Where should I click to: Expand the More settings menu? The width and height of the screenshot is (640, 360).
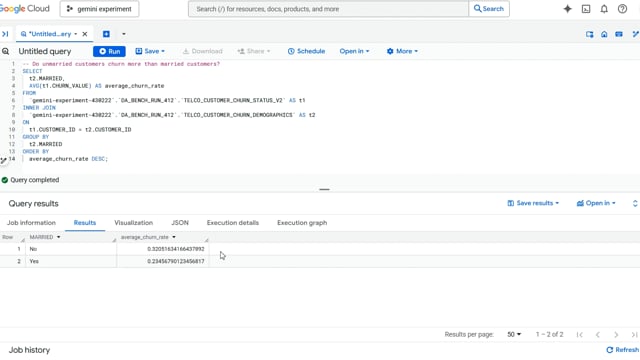click(402, 51)
